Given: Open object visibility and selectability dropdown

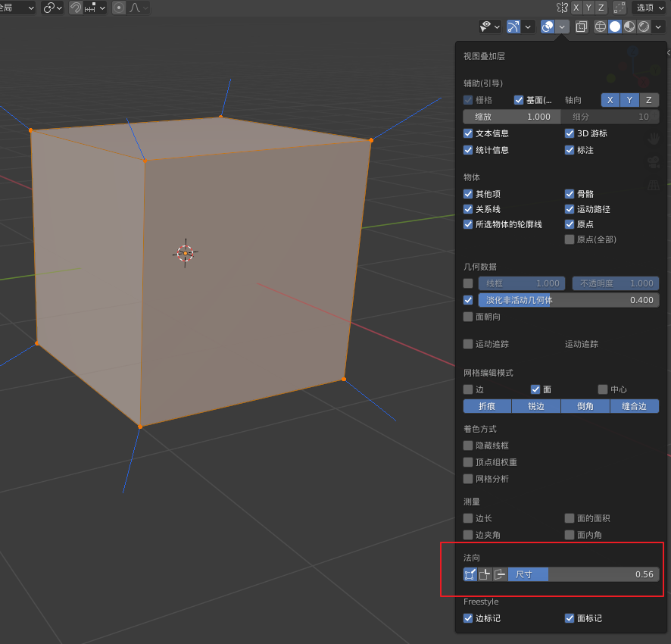Looking at the screenshot, I should 489,27.
